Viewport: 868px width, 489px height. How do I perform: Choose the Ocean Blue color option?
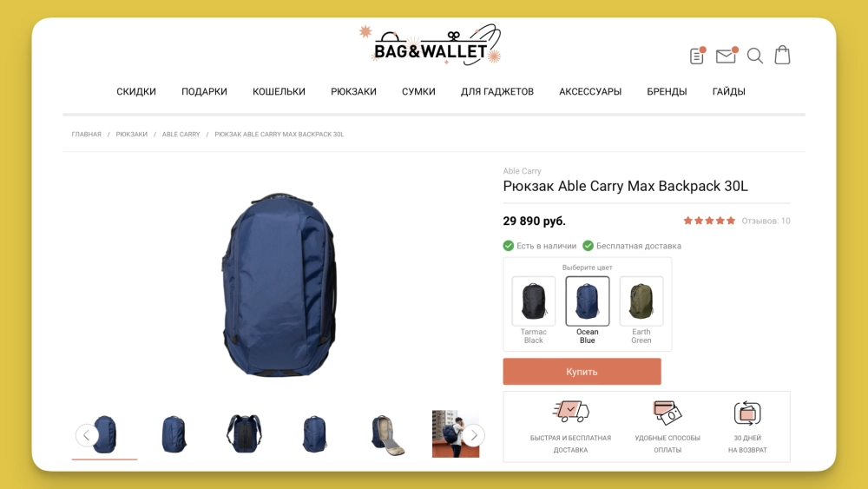click(588, 310)
